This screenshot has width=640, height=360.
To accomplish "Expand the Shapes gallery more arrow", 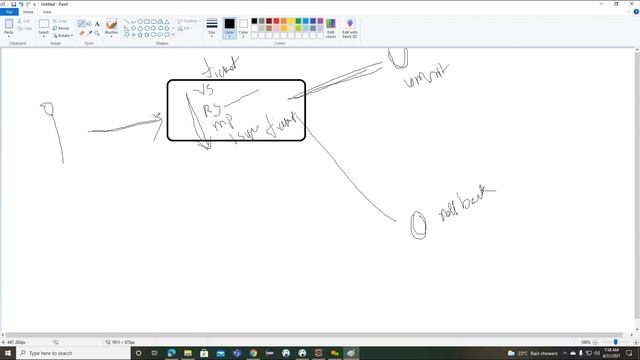I will (x=173, y=35).
